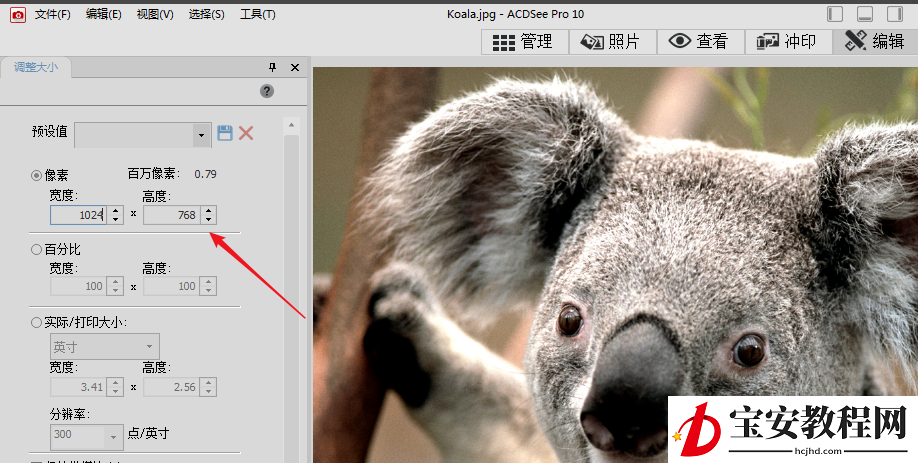Select the 实际/打印大小 radio option
Screen dimensions: 918x463
pos(36,323)
